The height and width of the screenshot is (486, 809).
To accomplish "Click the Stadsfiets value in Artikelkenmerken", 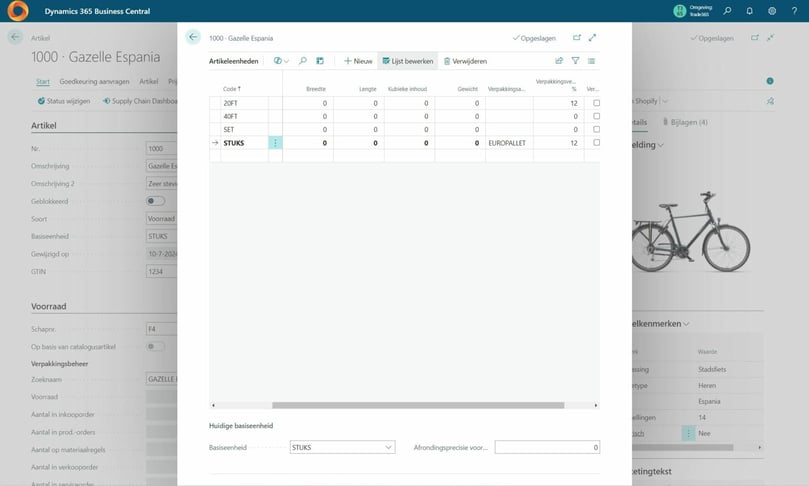I will (x=712, y=369).
